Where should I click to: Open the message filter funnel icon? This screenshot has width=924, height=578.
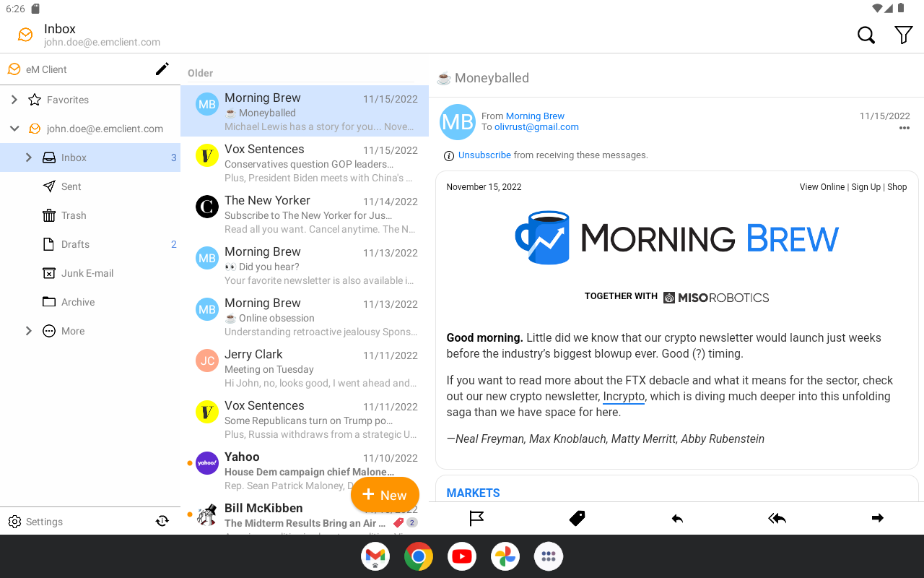pyautogui.click(x=904, y=35)
